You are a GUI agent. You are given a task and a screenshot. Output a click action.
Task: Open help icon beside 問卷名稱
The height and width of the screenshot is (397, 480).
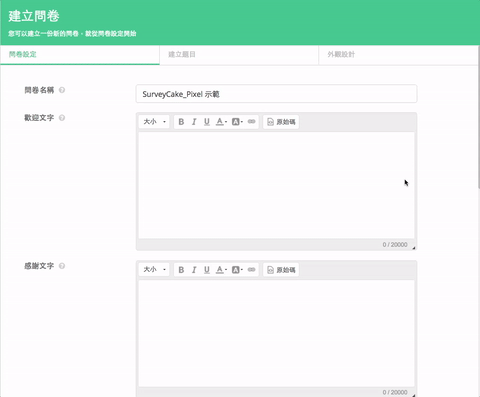click(62, 90)
